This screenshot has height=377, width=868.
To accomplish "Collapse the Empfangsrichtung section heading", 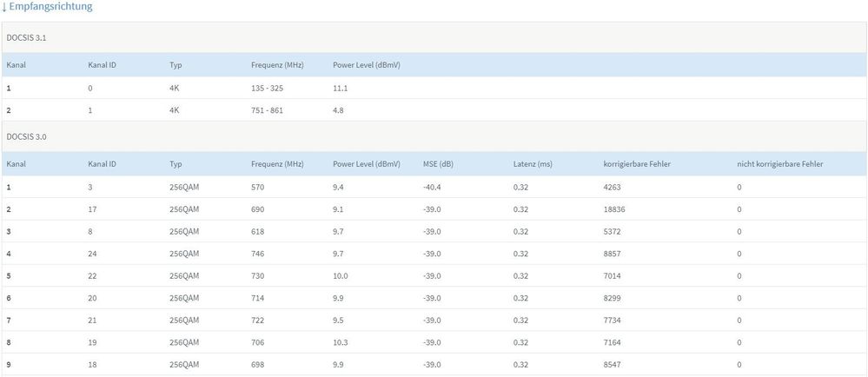I will coord(47,7).
